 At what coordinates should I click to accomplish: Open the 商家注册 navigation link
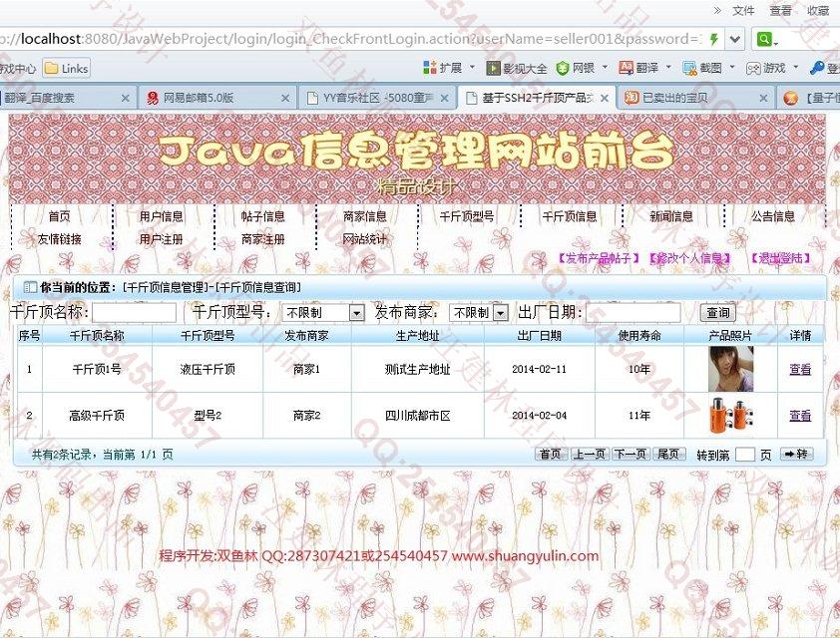[x=263, y=239]
